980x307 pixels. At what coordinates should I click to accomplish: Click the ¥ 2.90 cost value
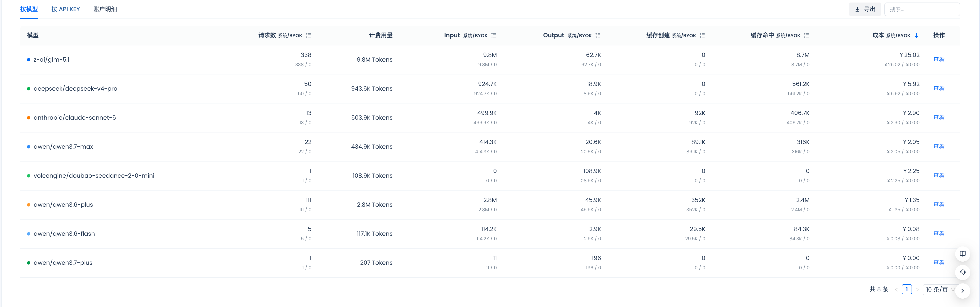(x=911, y=113)
